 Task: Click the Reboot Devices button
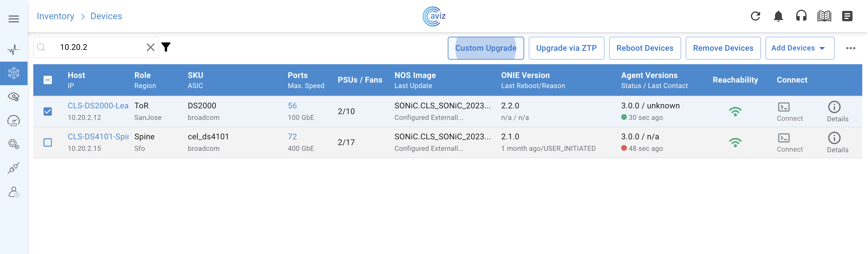(x=644, y=48)
